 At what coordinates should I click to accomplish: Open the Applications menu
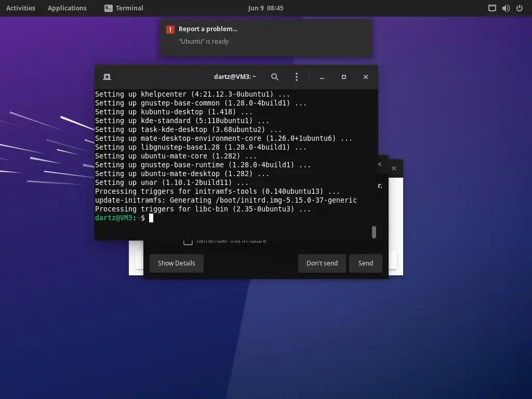(x=67, y=8)
